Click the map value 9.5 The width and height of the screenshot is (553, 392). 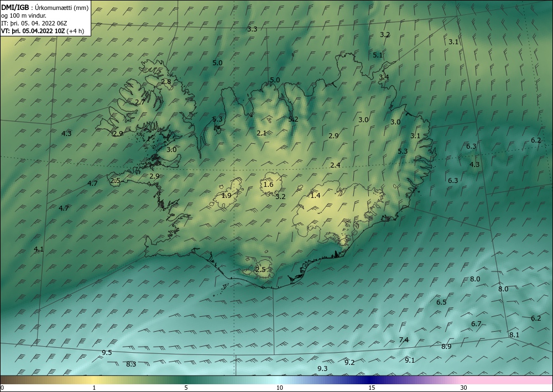tap(107, 353)
